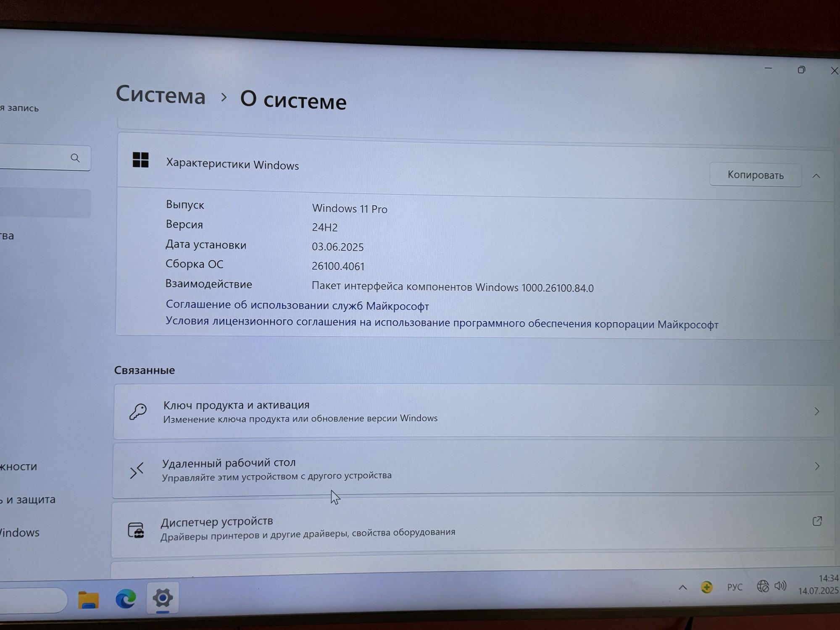The width and height of the screenshot is (840, 630).
Task: Select OS build 26100.4061
Action: (x=338, y=266)
